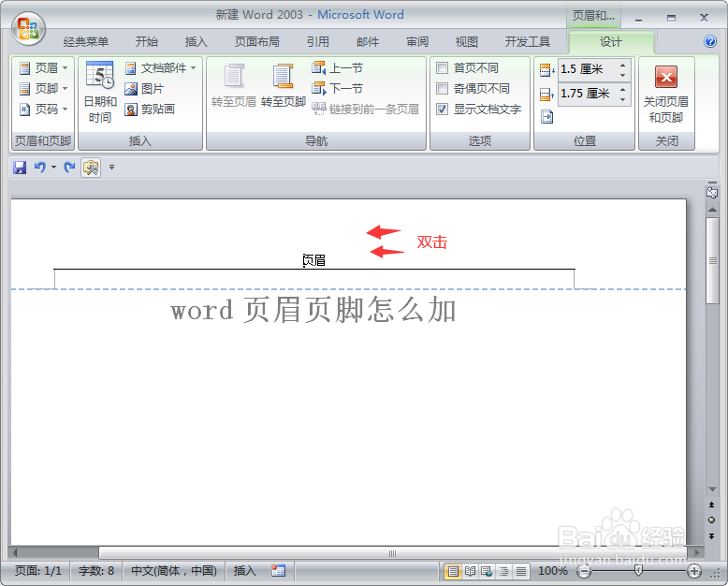Open the 页码 page number menu
The image size is (728, 586).
point(43,110)
